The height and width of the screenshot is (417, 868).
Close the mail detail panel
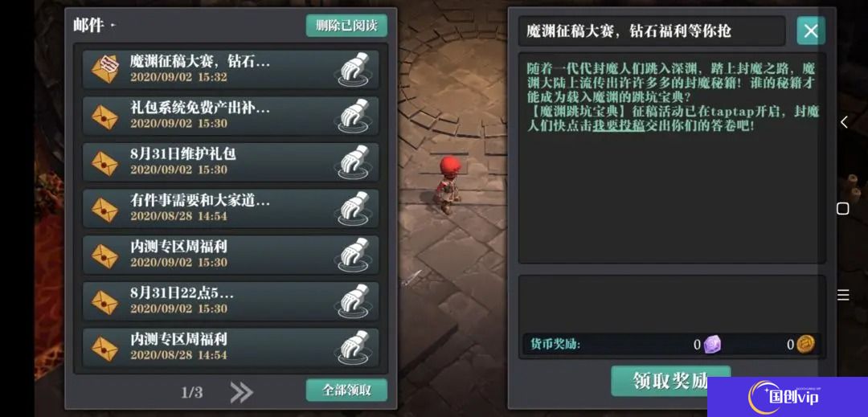[x=811, y=31]
